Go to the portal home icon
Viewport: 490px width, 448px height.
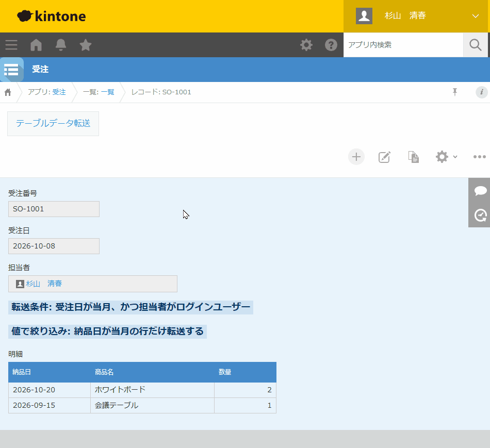[x=36, y=45]
